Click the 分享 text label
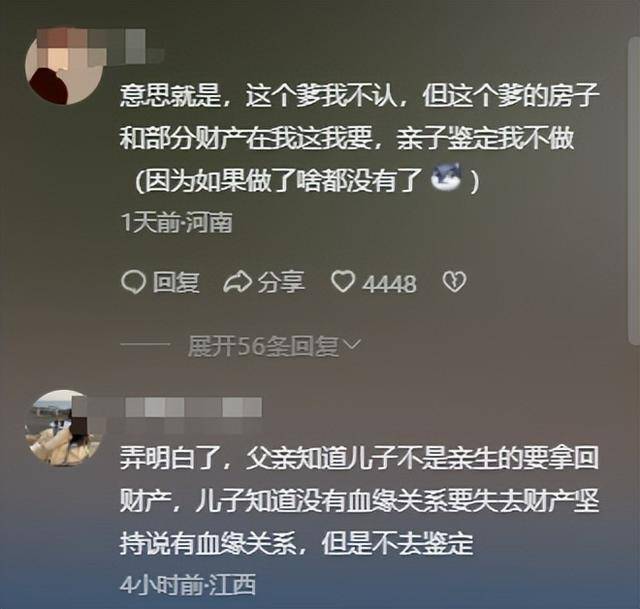Image resolution: width=640 pixels, height=609 pixels. pos(281,282)
